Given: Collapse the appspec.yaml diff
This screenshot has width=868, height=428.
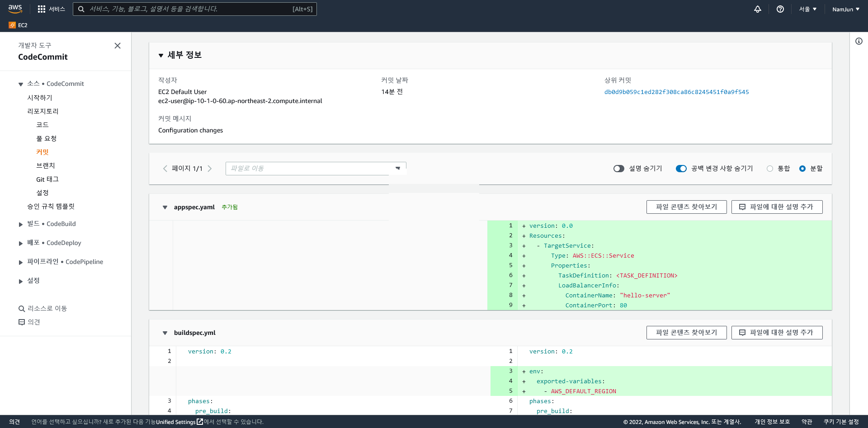Looking at the screenshot, I should [165, 207].
